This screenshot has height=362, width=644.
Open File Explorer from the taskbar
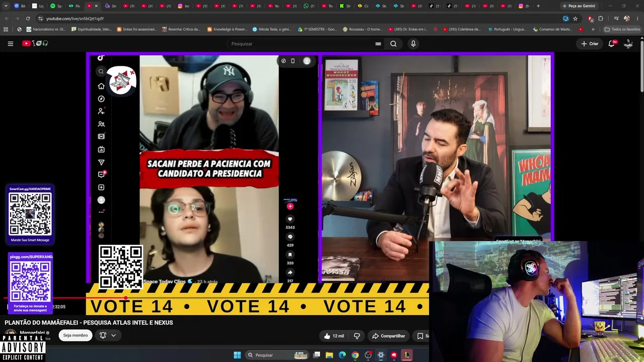tap(329, 355)
